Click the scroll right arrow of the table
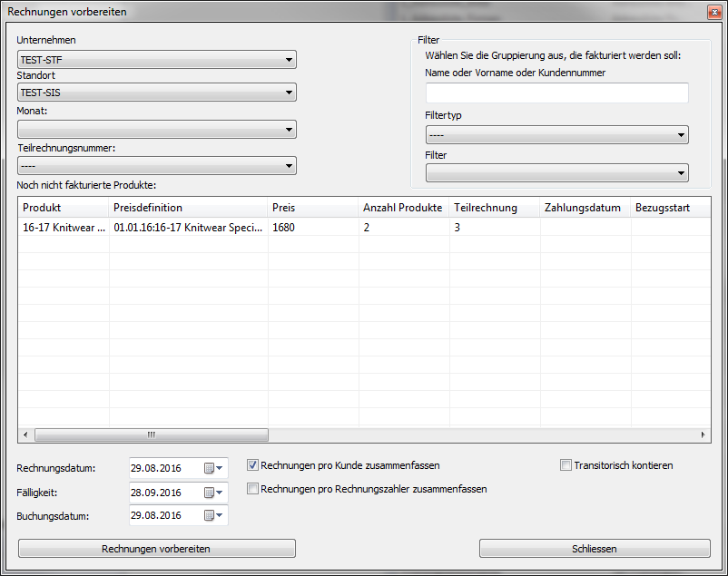Viewport: 728px width, 576px height. click(x=703, y=435)
